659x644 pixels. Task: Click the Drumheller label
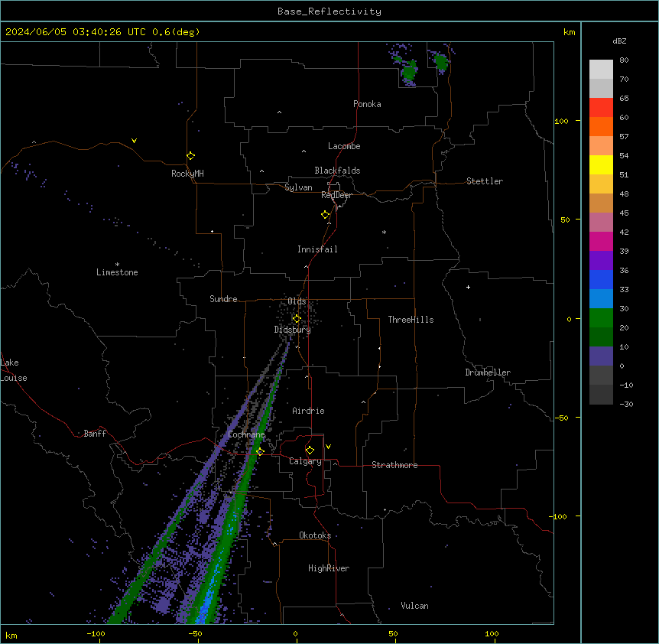[488, 372]
